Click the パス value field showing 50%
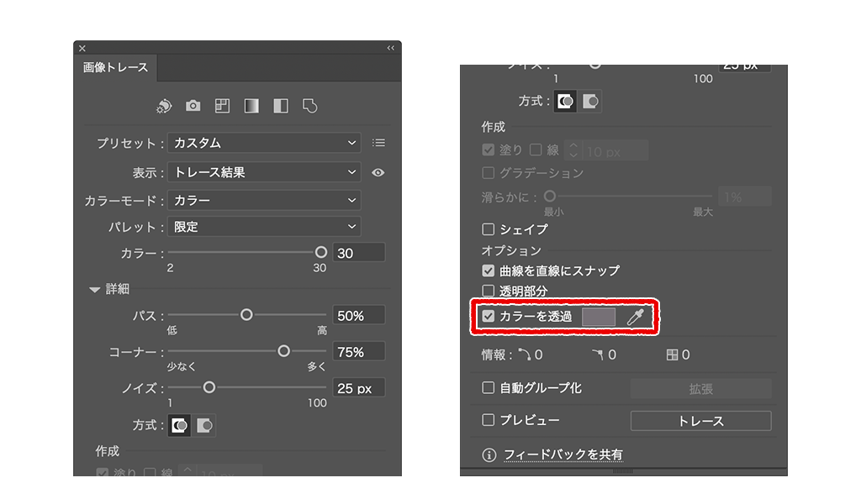Screen dimensions: 861x504 (x=358, y=315)
